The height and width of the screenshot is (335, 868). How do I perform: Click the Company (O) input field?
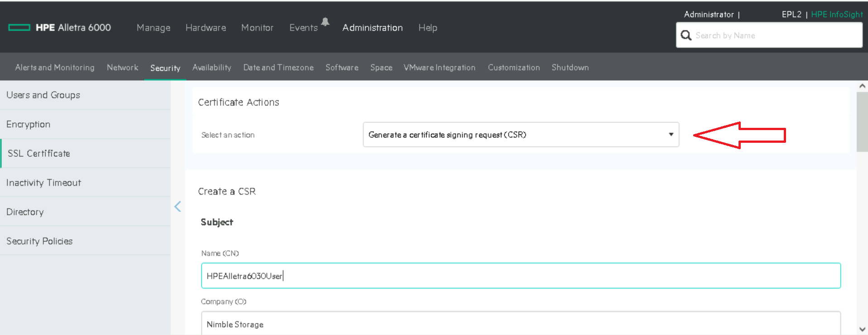521,323
